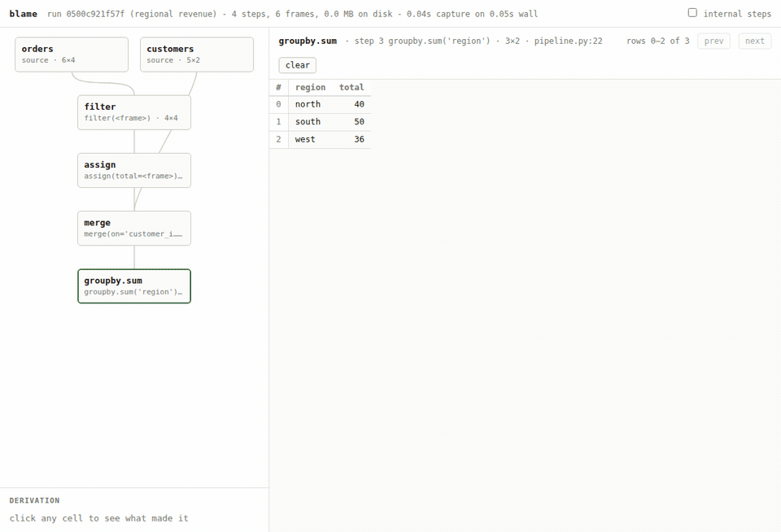Click row index 1 cell
781x532 pixels.
pyautogui.click(x=278, y=122)
